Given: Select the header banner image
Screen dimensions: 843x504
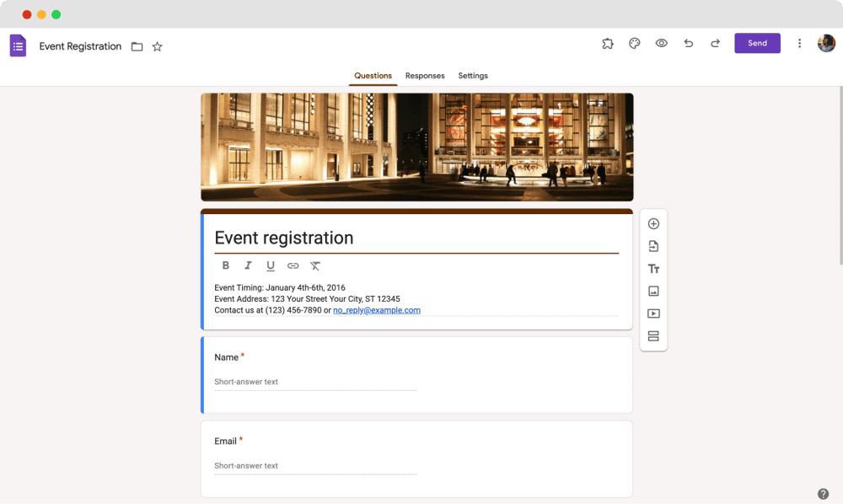Looking at the screenshot, I should tap(416, 147).
